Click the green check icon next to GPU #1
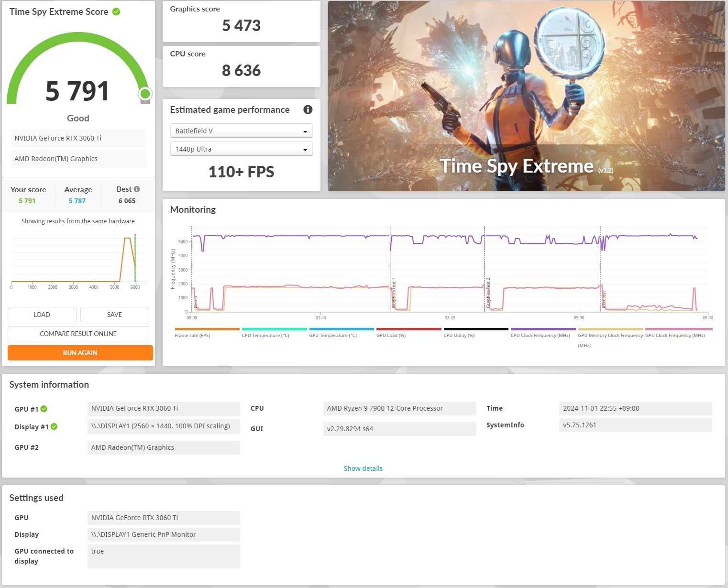 (44, 409)
